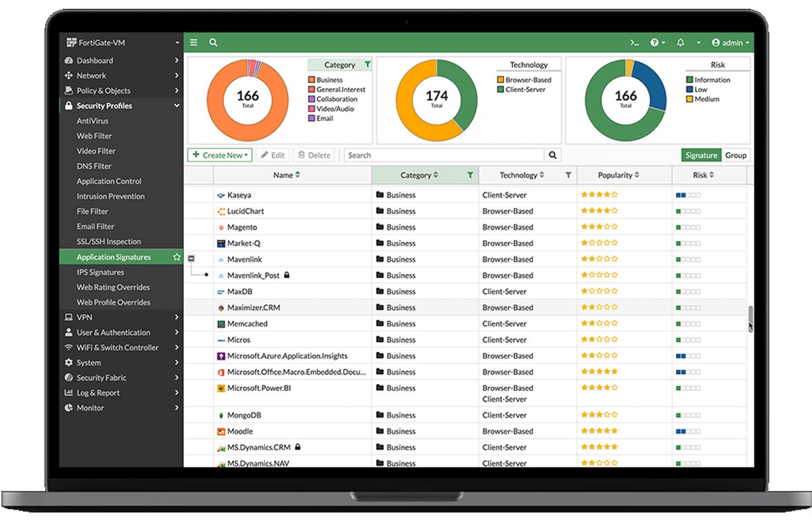The image size is (812, 524).
Task: Select the Business legend color swatch
Action: coord(311,80)
